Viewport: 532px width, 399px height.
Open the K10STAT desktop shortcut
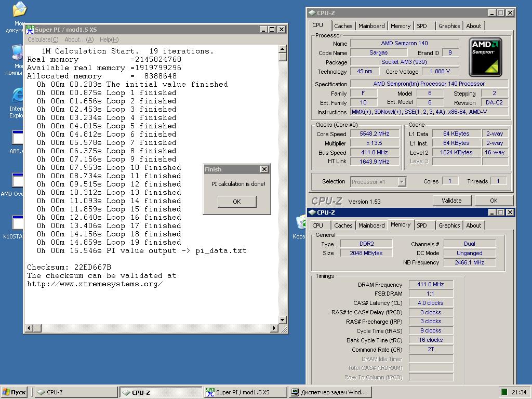point(18,223)
